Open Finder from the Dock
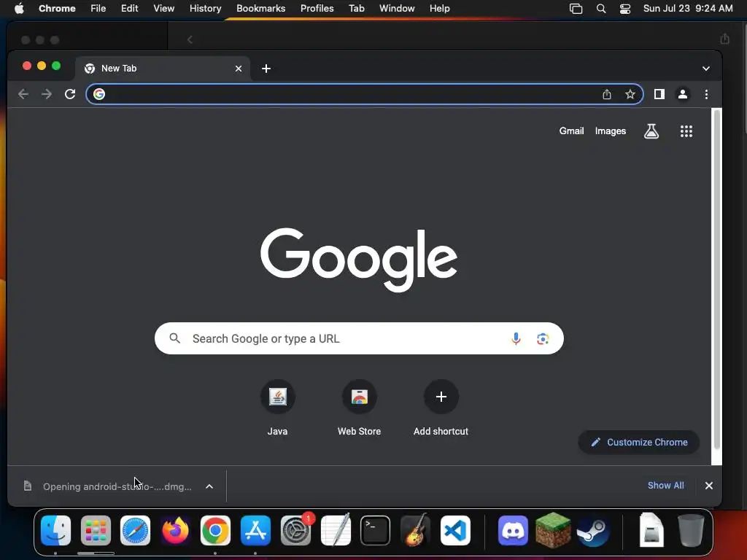Viewport: 747px width, 560px height. (55, 531)
